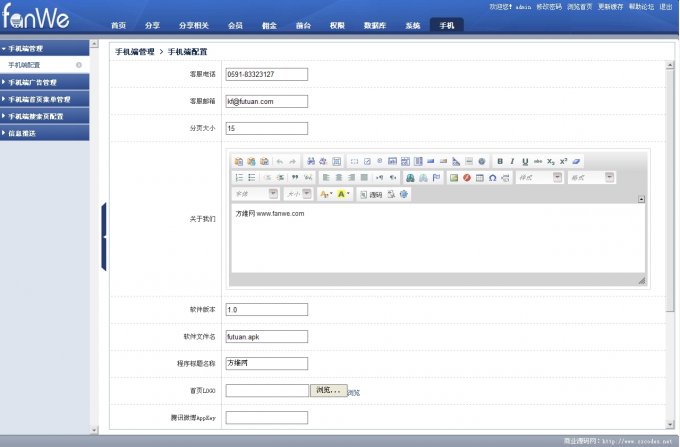Toggle strikethrough formatting
This screenshot has height=447, width=680.
point(538,161)
